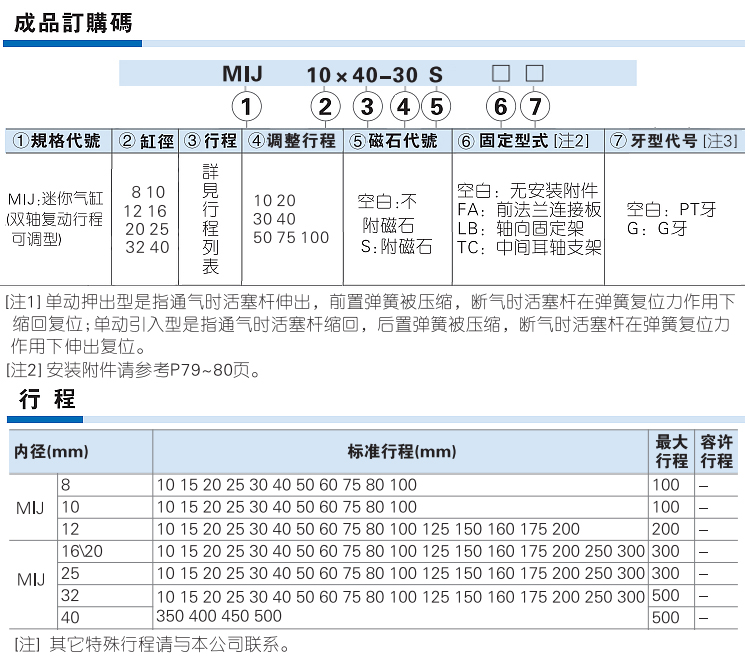Click circled number 6 below first empty box
The height and width of the screenshot is (658, 750).
[x=501, y=106]
